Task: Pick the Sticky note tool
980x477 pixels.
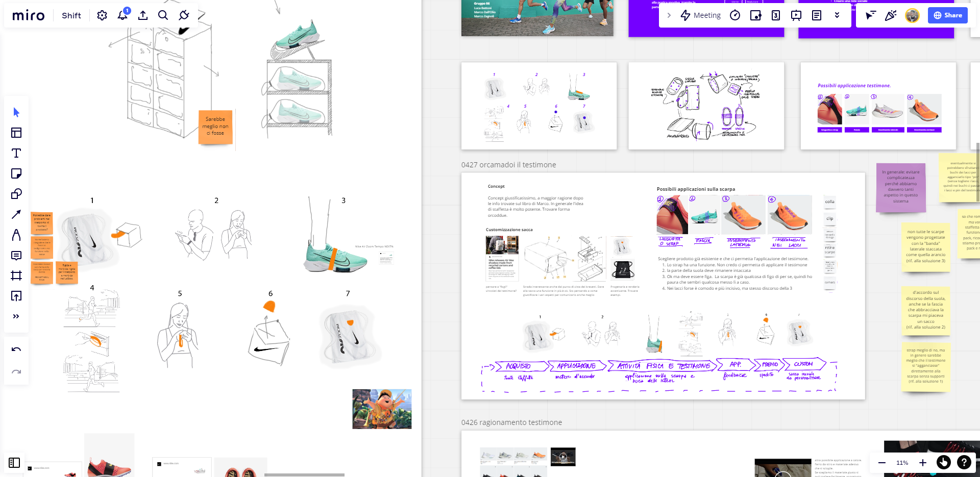Action: coord(16,173)
